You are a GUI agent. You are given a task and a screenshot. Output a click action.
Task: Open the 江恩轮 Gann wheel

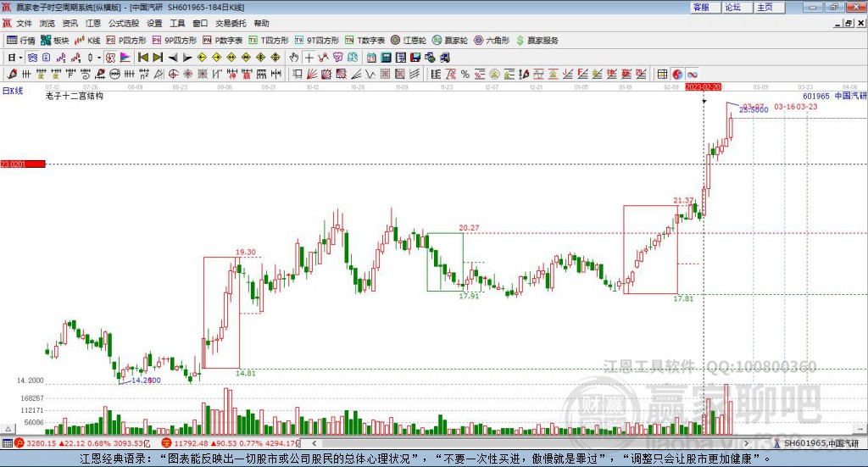pos(409,41)
